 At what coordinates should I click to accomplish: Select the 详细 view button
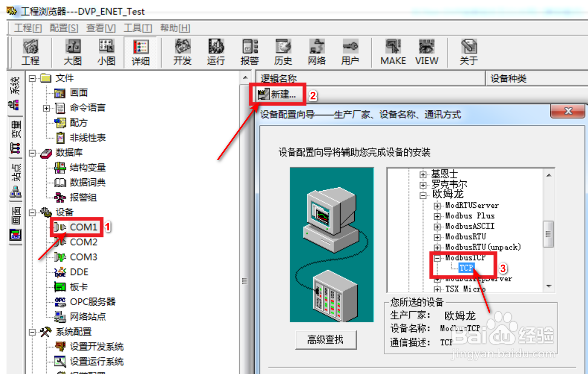[140, 52]
